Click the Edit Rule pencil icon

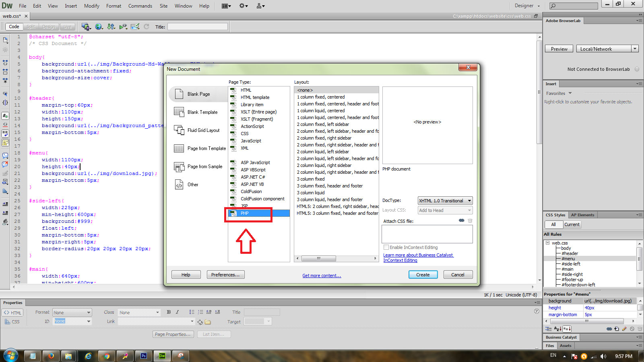[x=624, y=329]
